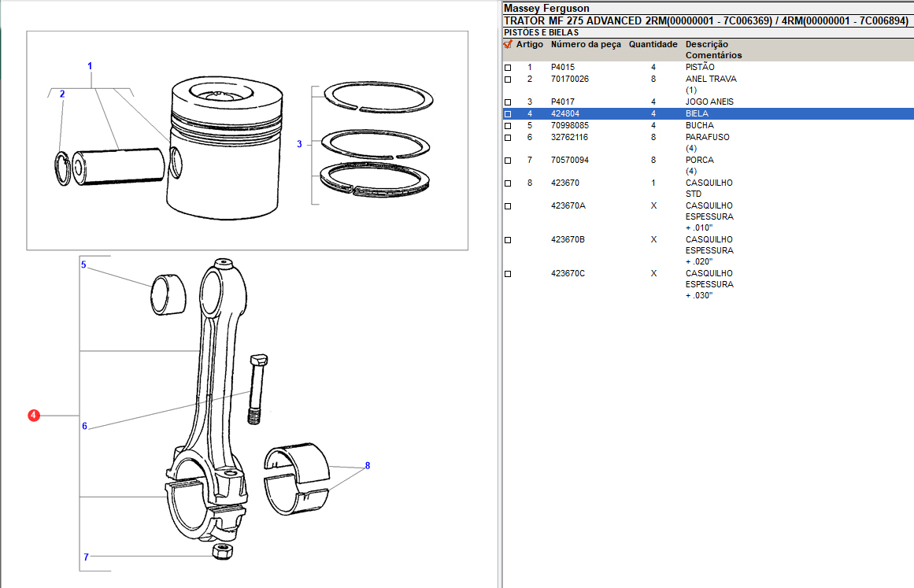
Task: Select the PARAFUSO 32762116 row
Action: [x=707, y=137]
